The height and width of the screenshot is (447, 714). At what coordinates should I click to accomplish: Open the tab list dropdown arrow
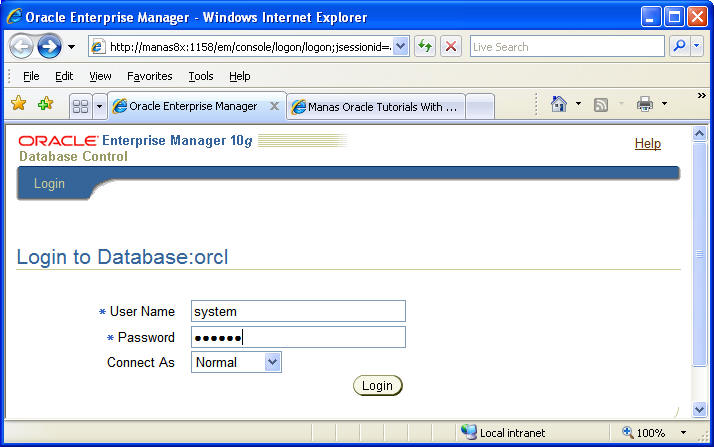pos(99,107)
